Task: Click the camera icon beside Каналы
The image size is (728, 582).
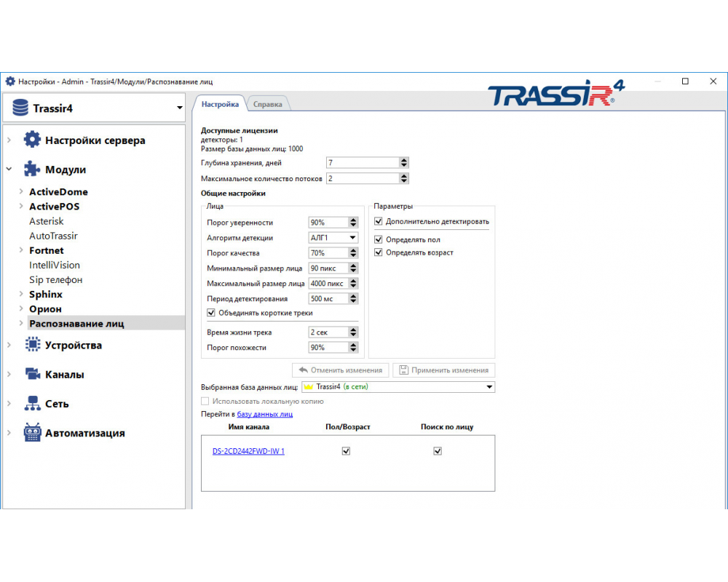Action: pos(33,374)
